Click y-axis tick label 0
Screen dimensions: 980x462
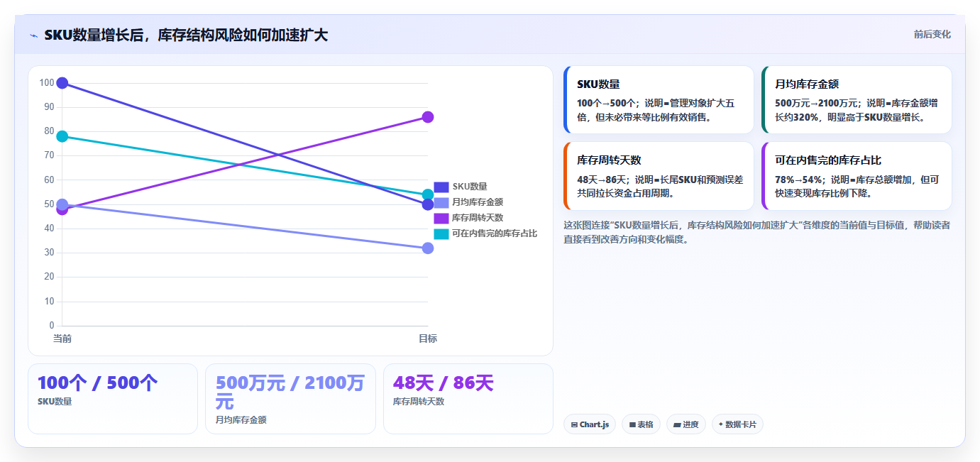tap(52, 326)
